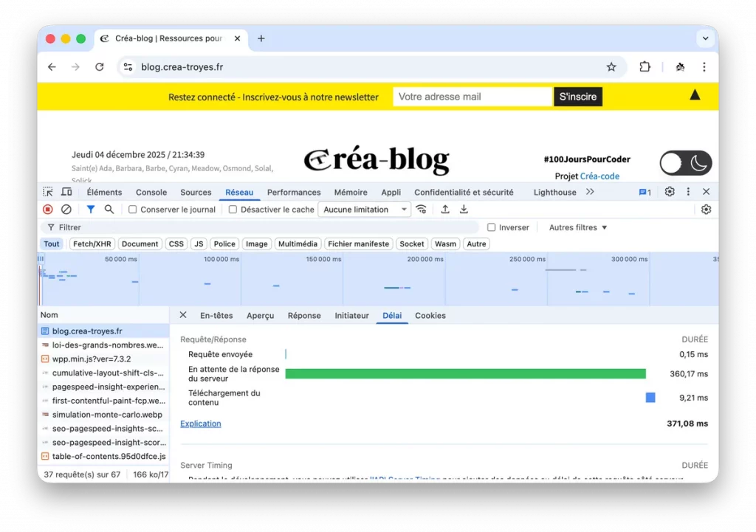The image size is (756, 532).
Task: Toggle the network filter funnel icon
Action: 91,210
